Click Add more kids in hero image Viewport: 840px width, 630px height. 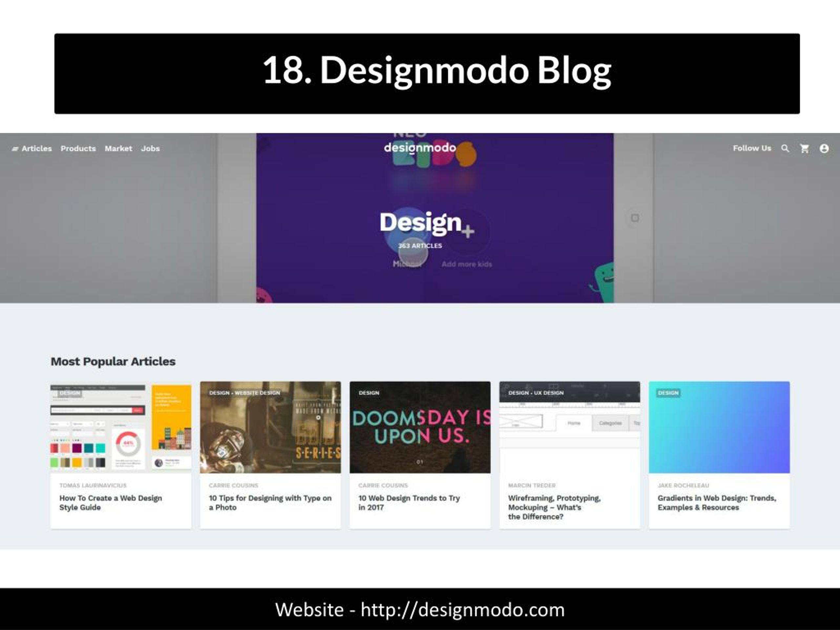(x=467, y=264)
